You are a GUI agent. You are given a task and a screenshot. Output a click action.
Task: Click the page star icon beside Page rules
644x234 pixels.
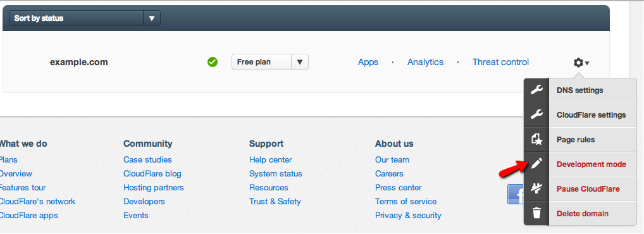[x=536, y=140]
